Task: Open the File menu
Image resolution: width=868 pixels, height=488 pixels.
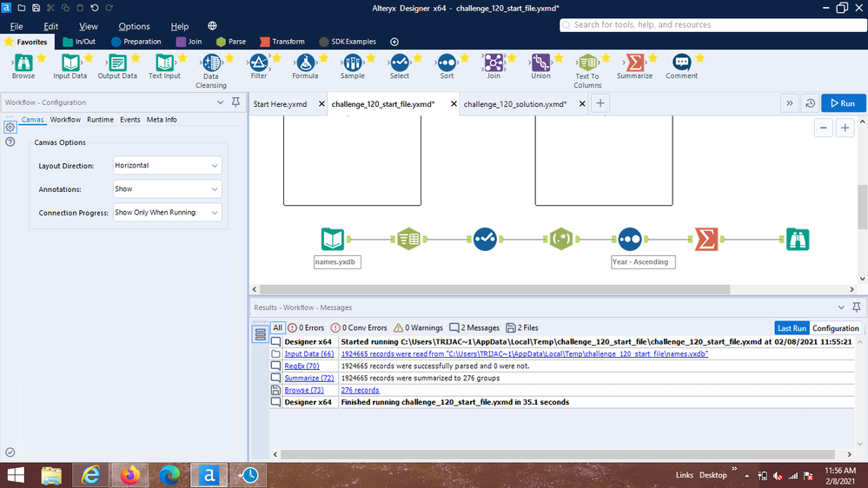Action: click(x=17, y=26)
